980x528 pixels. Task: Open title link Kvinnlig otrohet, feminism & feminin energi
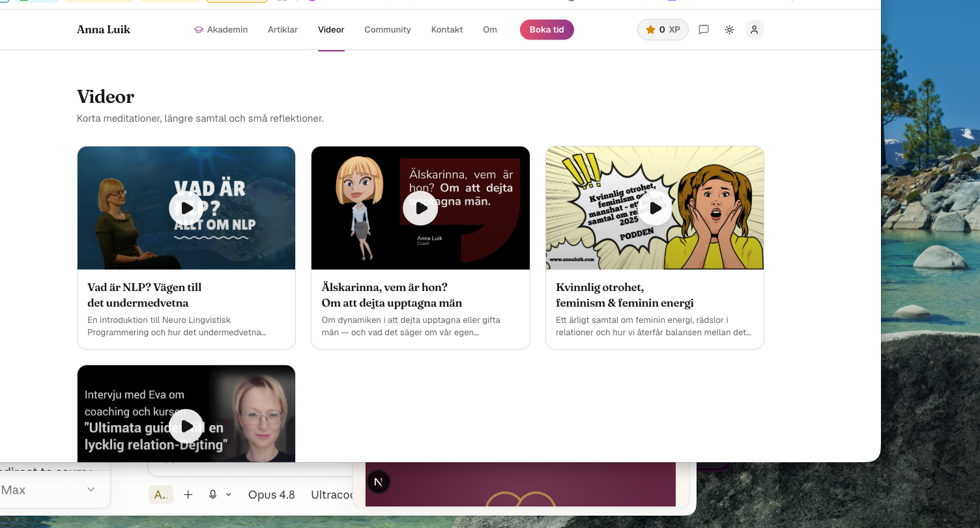click(625, 295)
